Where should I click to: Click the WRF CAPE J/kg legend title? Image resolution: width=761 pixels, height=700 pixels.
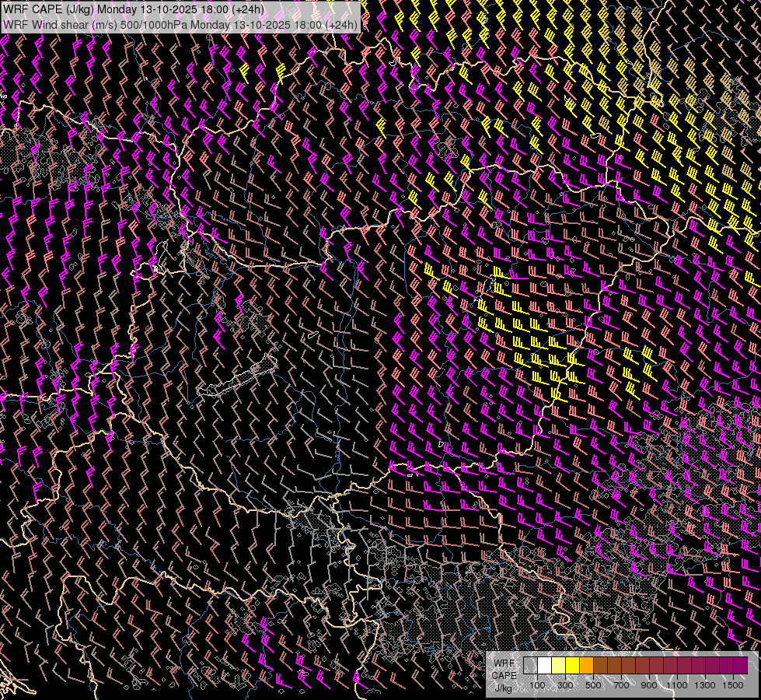coord(504,674)
